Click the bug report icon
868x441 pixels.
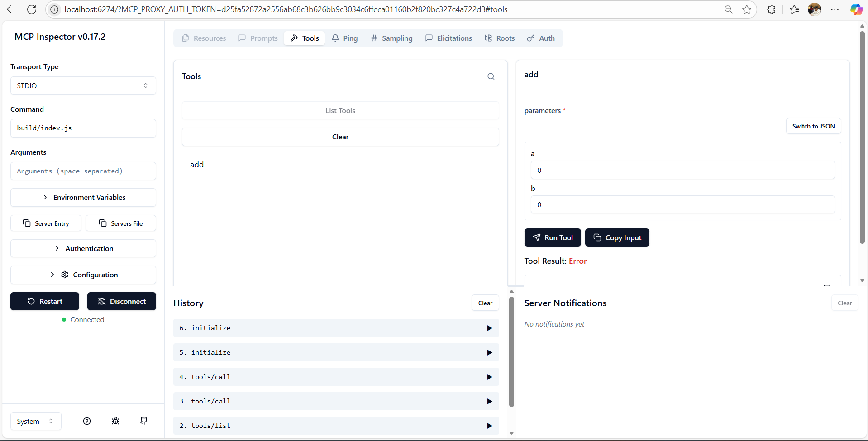[x=115, y=421]
